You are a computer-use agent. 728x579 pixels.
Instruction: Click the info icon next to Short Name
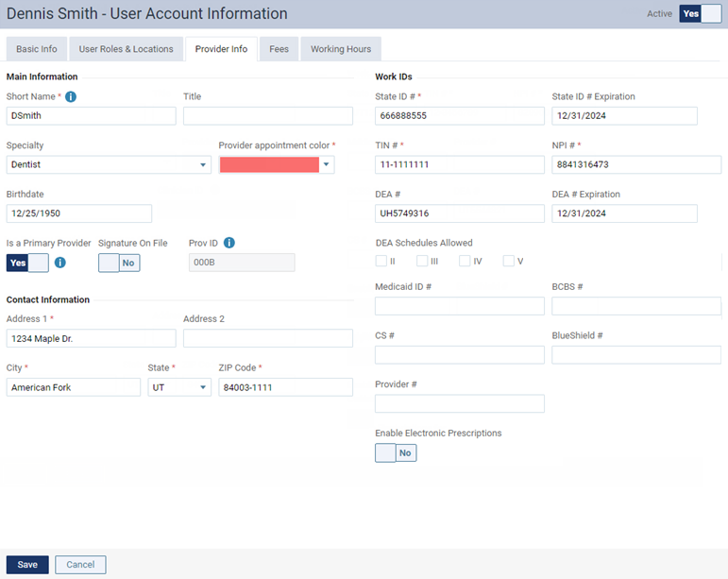71,96
